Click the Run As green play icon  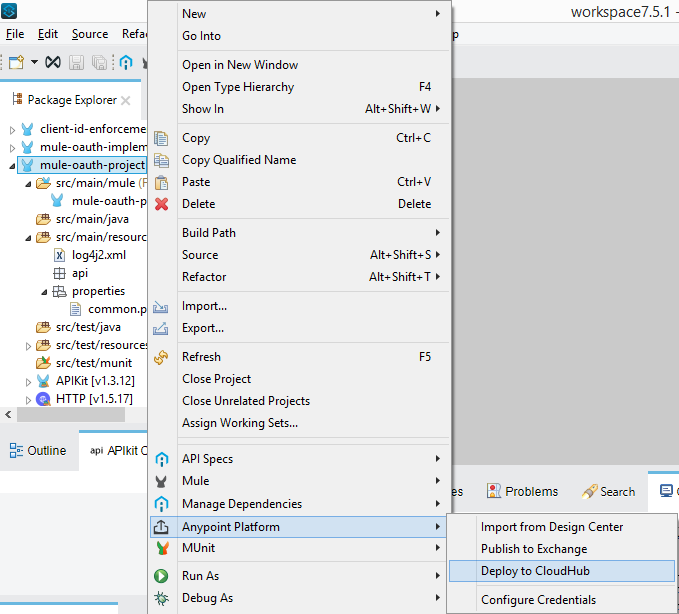(161, 576)
